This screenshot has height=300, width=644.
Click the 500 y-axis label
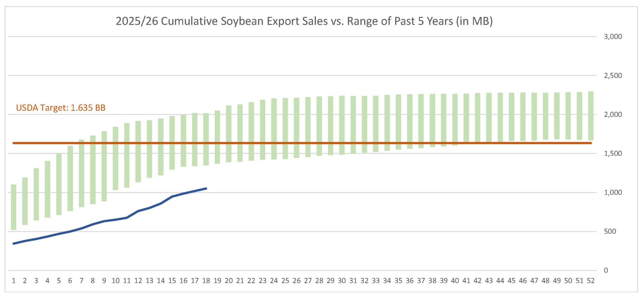pyautogui.click(x=610, y=231)
